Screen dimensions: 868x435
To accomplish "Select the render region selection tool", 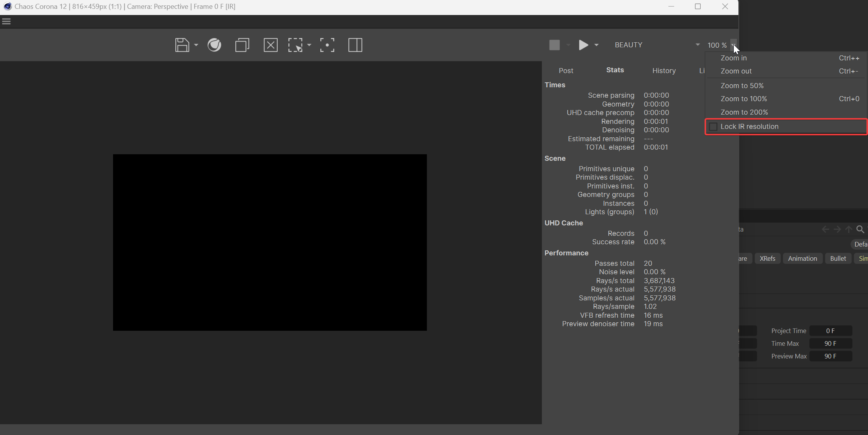I will (295, 45).
